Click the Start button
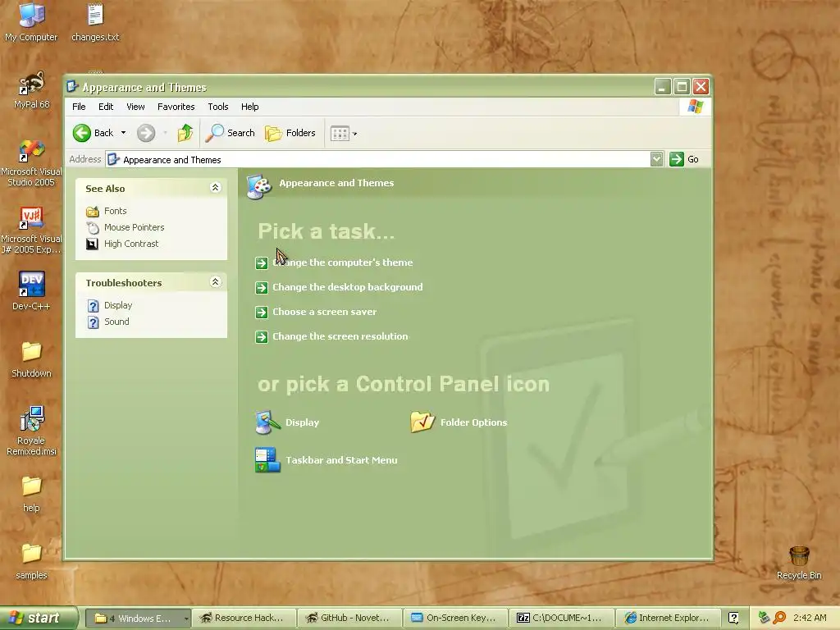This screenshot has width=840, height=630. (x=39, y=618)
